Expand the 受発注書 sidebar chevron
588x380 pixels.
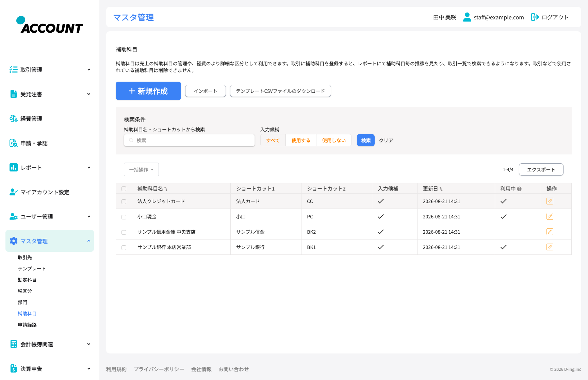(x=89, y=94)
